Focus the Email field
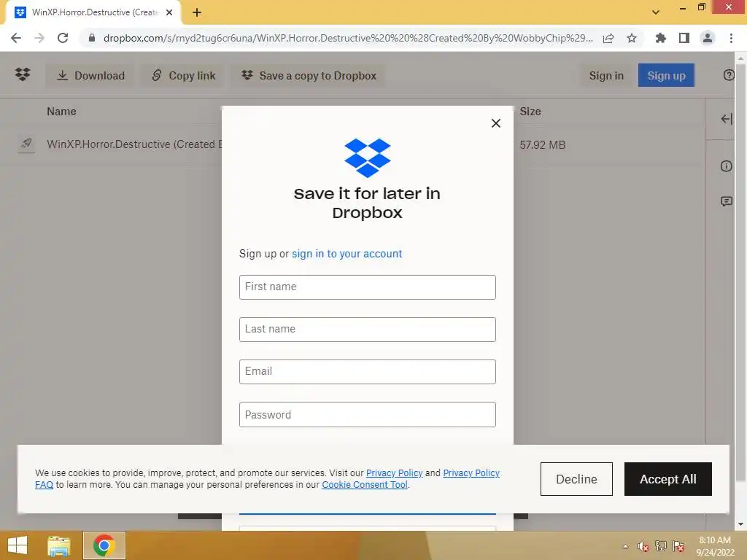Viewport: 747px width, 560px height. coord(368,372)
